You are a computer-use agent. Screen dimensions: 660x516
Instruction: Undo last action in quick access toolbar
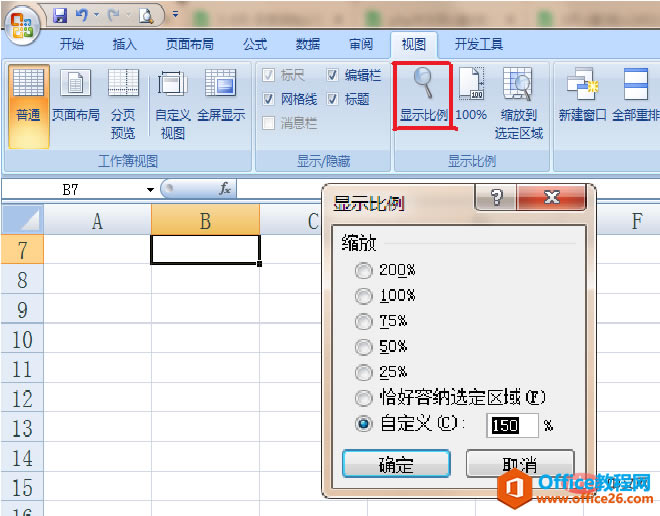tap(81, 16)
